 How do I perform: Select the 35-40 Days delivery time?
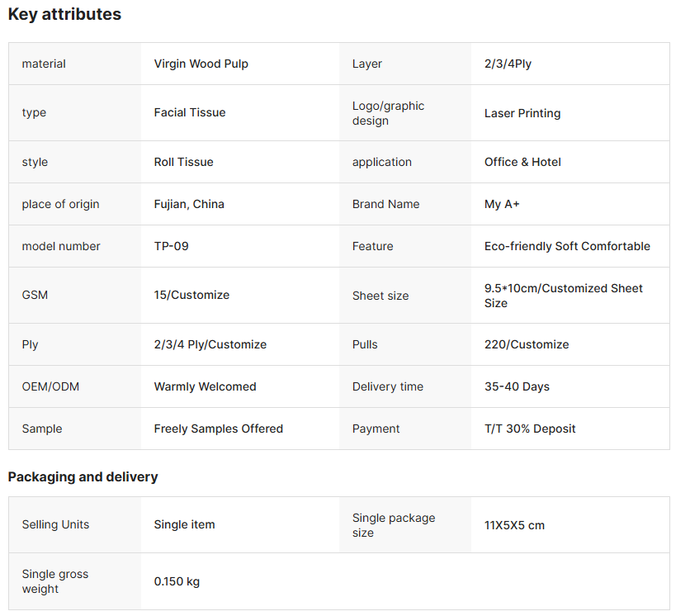517,386
